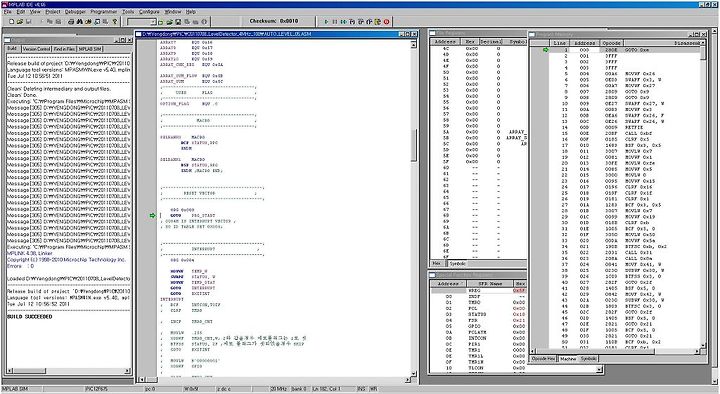Click the 4C address row in File Registers
The height and width of the screenshot is (394, 720).
pos(478,48)
